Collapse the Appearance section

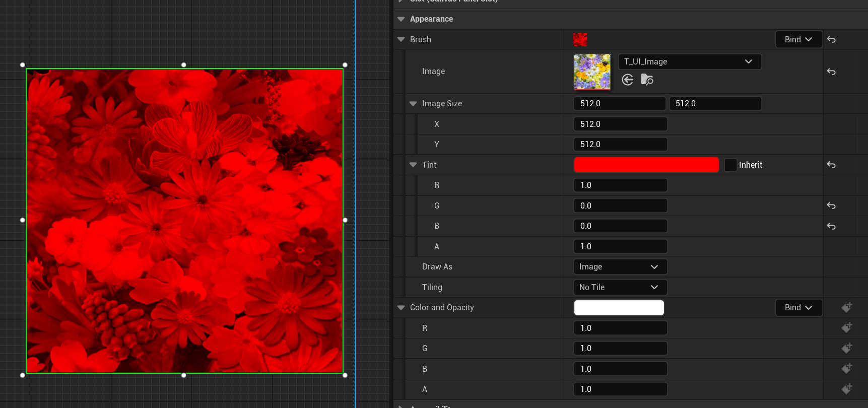[x=401, y=19]
